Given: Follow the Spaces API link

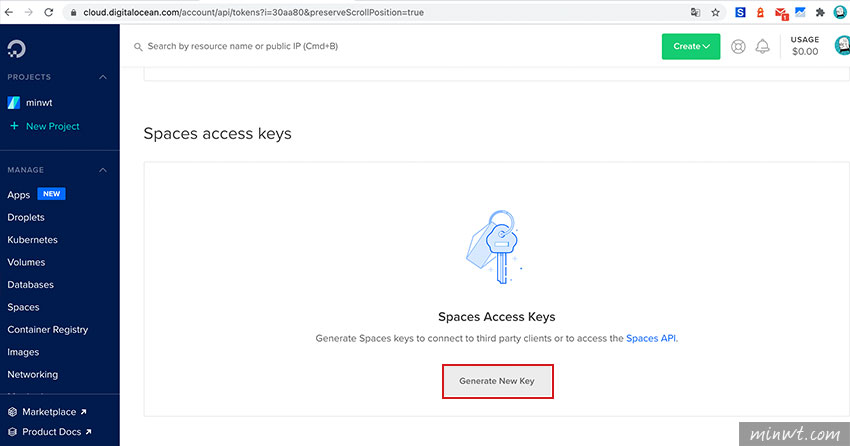Looking at the screenshot, I should (x=651, y=338).
